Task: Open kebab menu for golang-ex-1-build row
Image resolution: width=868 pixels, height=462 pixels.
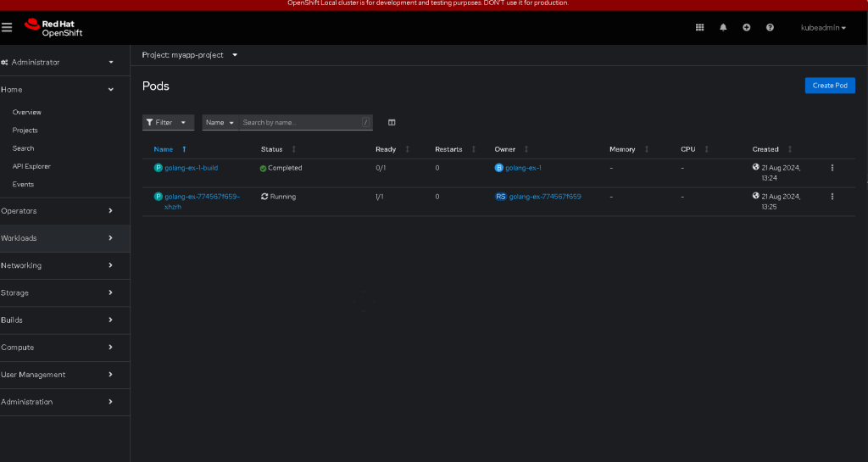Action: tap(832, 168)
